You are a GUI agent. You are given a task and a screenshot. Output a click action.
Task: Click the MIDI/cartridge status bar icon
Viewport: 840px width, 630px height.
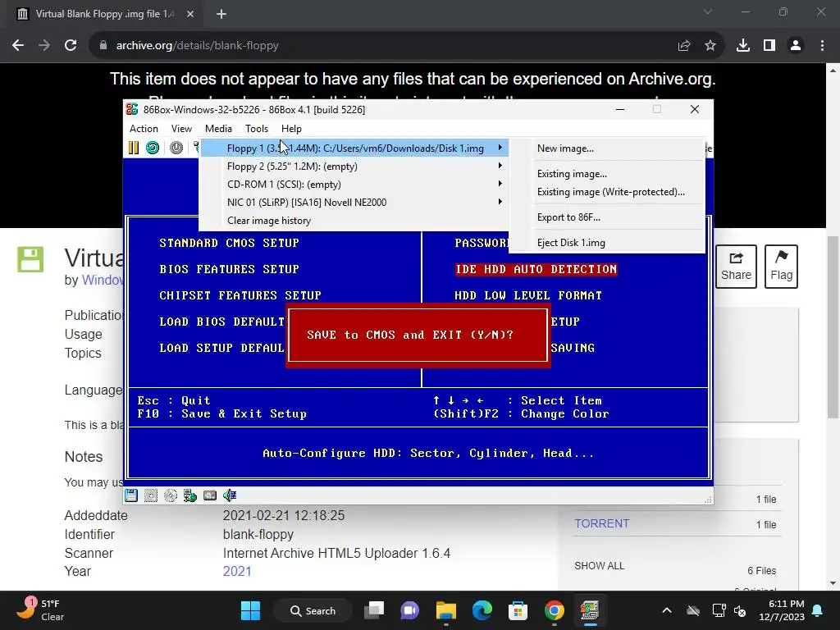[210, 495]
